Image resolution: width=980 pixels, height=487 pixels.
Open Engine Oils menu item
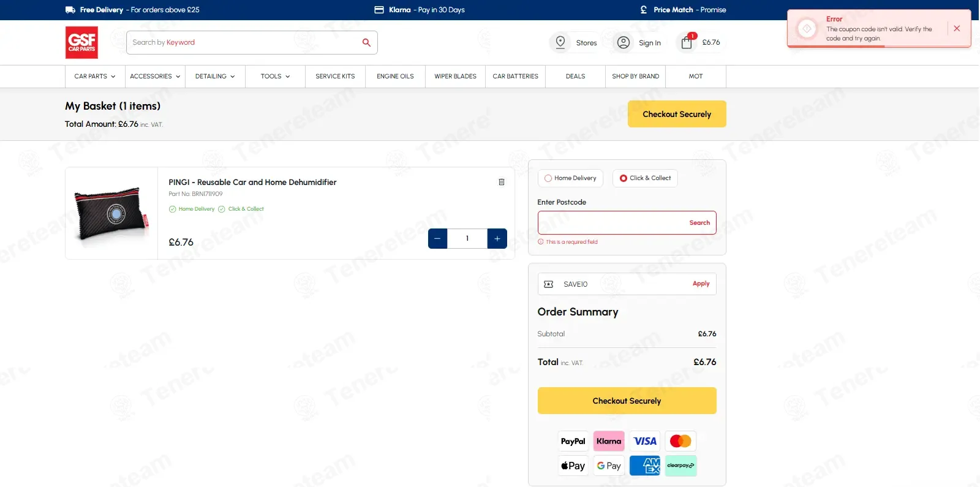pyautogui.click(x=395, y=77)
